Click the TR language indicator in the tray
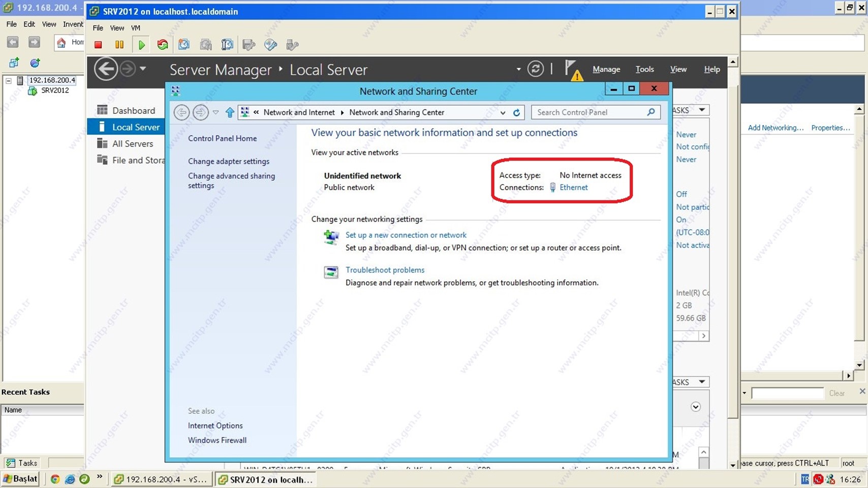 point(804,479)
